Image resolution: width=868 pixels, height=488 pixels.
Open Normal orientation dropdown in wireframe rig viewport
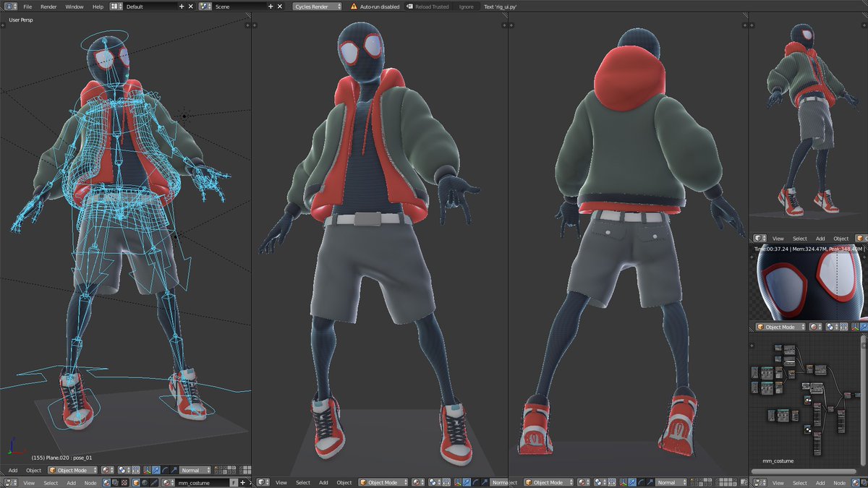(x=195, y=471)
